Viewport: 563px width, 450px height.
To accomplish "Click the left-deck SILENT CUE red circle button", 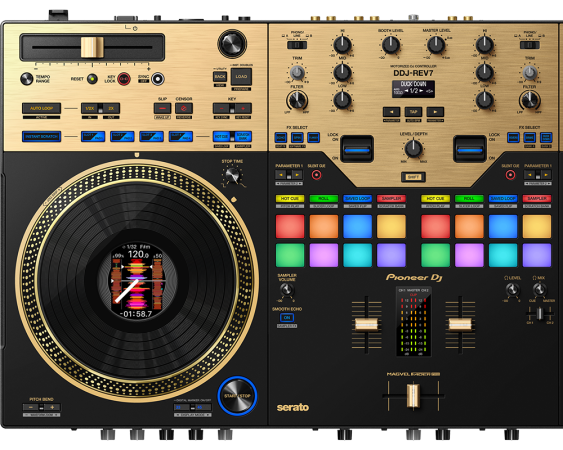I will 316,175.
